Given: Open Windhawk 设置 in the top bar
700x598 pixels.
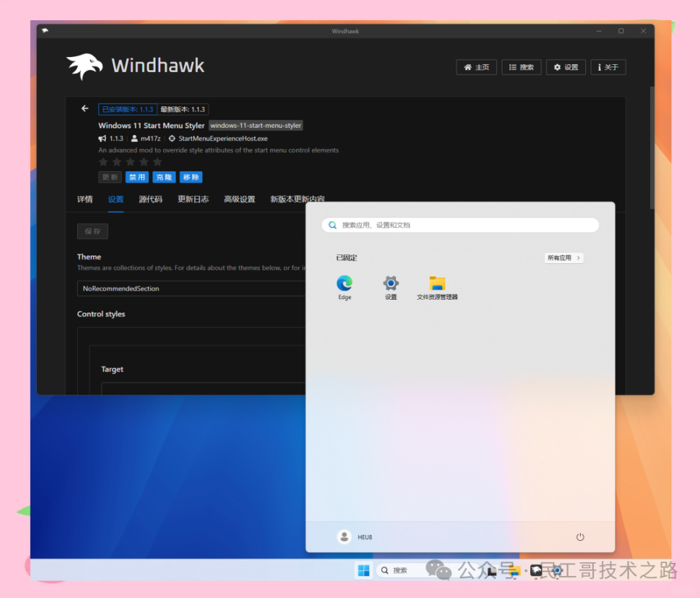Looking at the screenshot, I should pyautogui.click(x=566, y=67).
